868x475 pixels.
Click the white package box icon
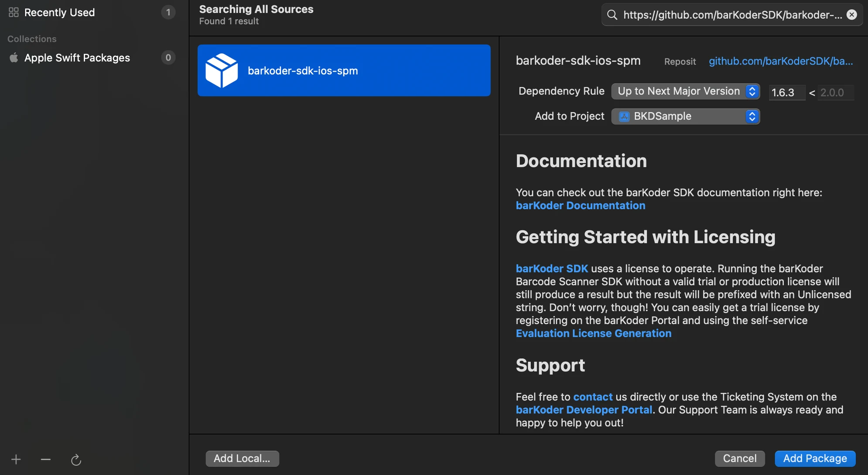222,71
